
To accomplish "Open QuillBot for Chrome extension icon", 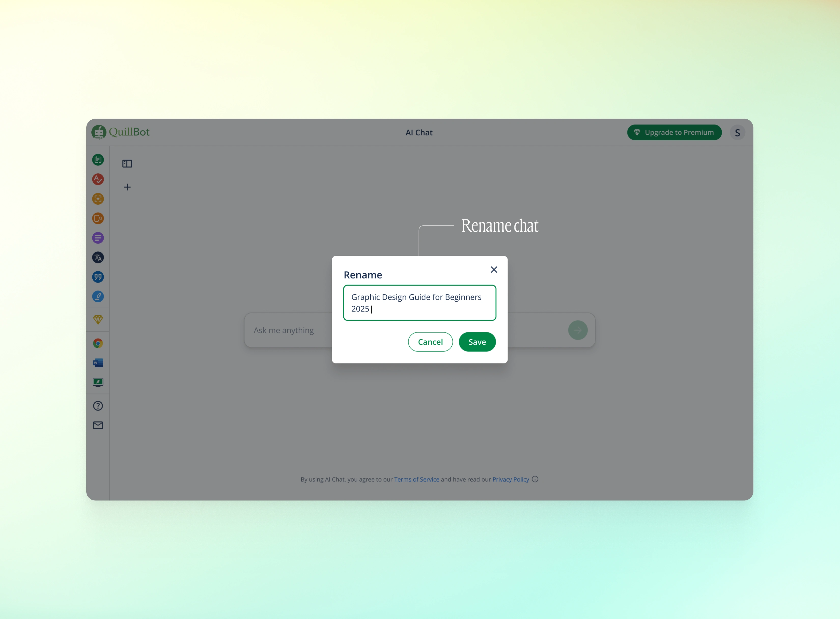I will 98,343.
